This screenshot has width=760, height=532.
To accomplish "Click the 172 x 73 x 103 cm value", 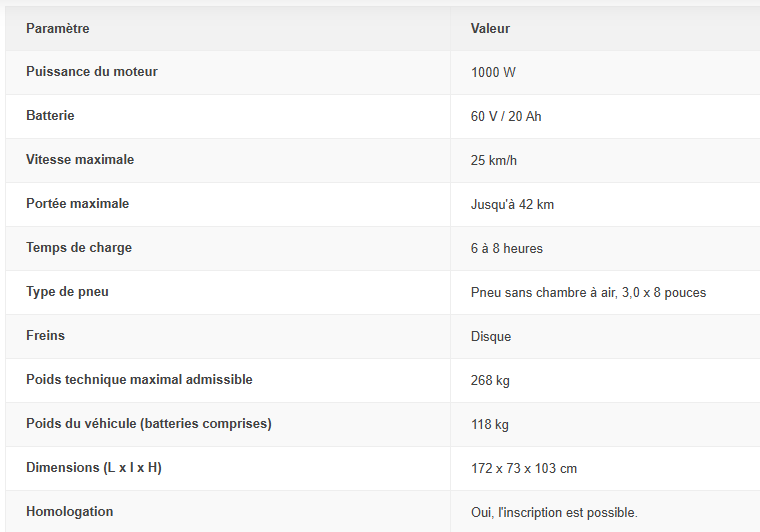I will click(523, 469).
